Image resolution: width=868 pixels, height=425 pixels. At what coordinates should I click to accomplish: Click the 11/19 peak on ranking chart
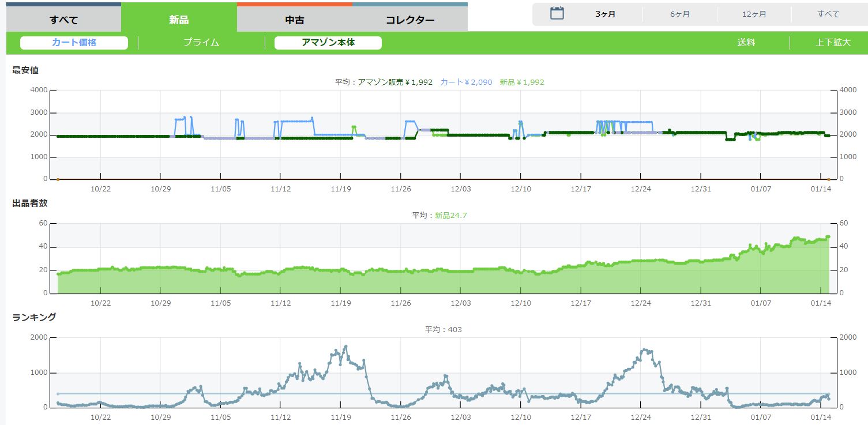click(345, 347)
